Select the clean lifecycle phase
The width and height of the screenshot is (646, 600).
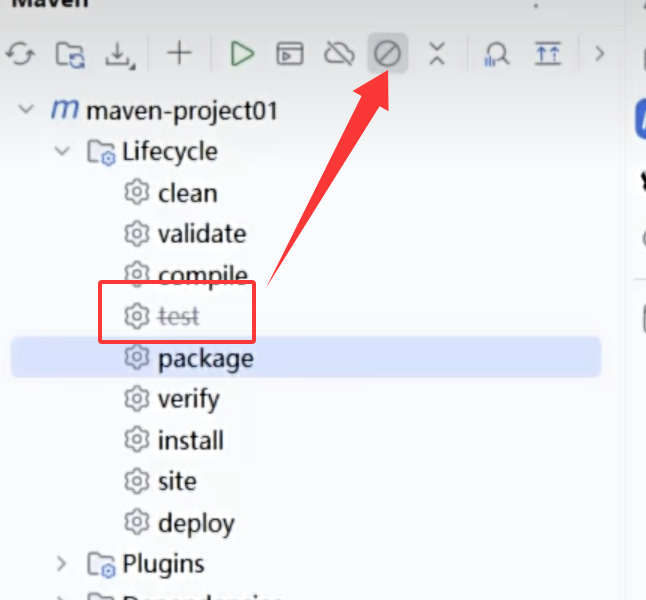point(187,193)
